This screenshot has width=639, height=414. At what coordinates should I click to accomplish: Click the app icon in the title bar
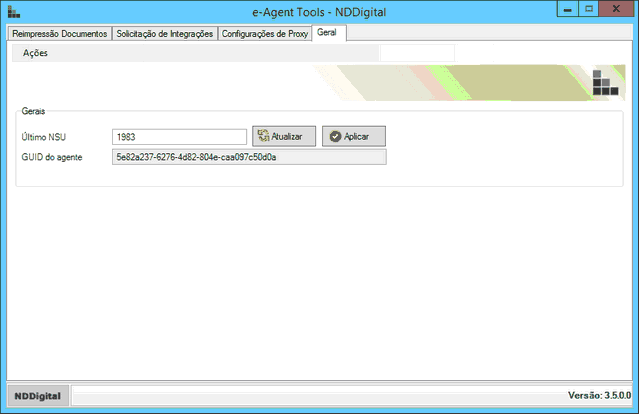[x=13, y=12]
